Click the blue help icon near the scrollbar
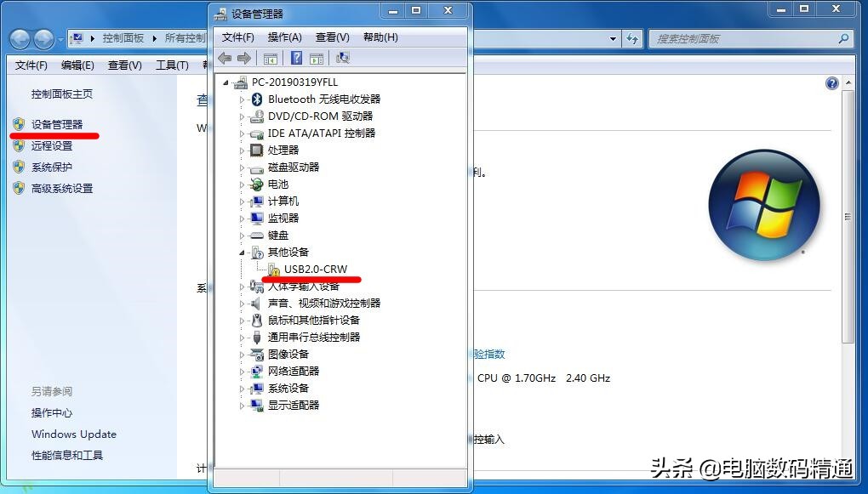The width and height of the screenshot is (868, 494). [831, 82]
